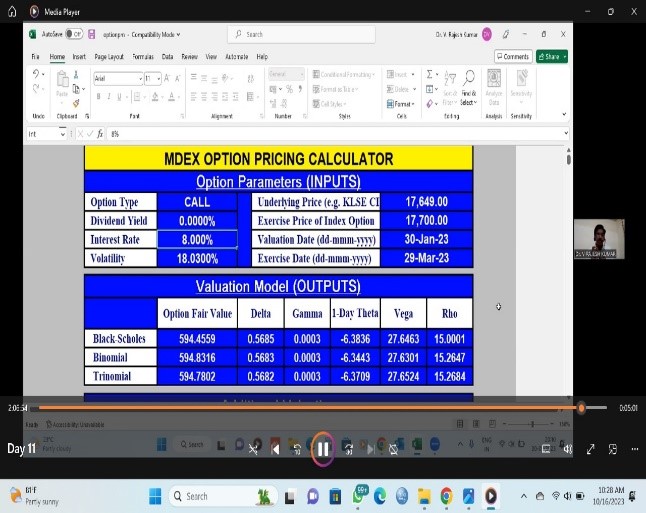Viewport: 646px width, 513px height.
Task: Toggle Italic formatting
Action: [x=109, y=97]
